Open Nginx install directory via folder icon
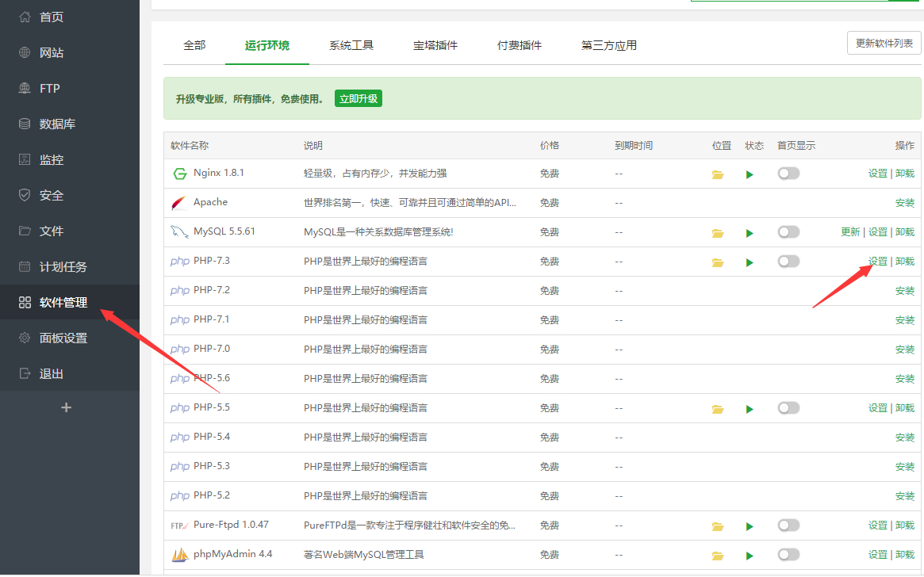Screen dimensions: 924x577 coord(718,174)
